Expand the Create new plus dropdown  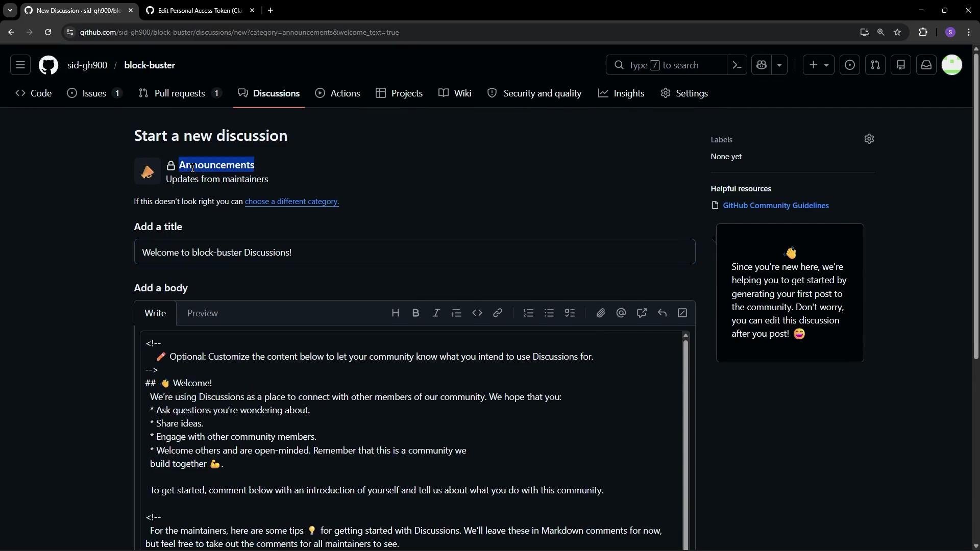click(x=818, y=65)
